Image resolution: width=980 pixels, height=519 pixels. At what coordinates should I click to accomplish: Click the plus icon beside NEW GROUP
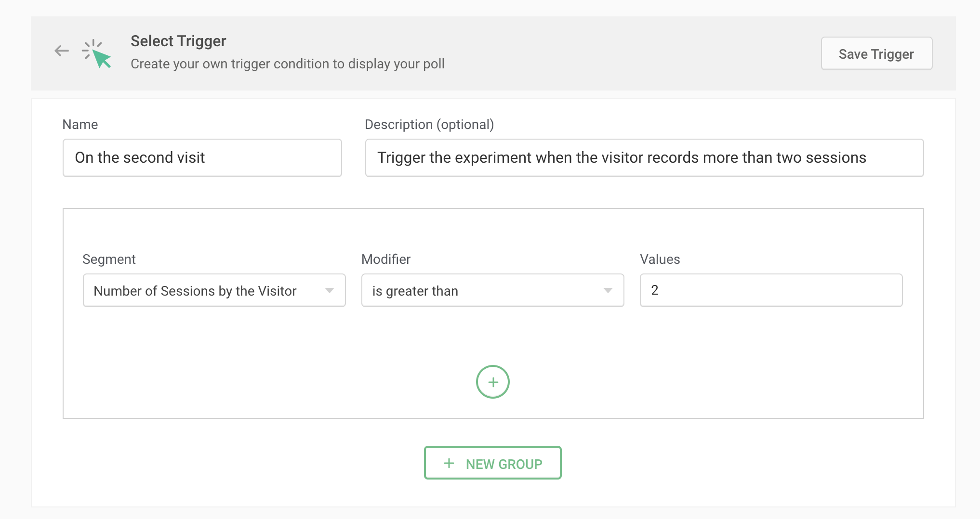click(x=449, y=463)
